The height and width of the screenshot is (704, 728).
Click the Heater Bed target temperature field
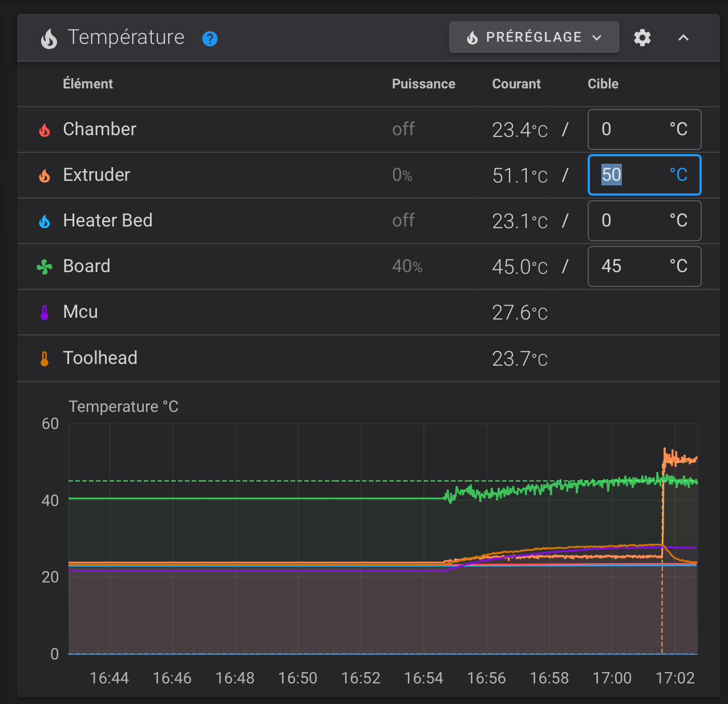click(x=645, y=221)
